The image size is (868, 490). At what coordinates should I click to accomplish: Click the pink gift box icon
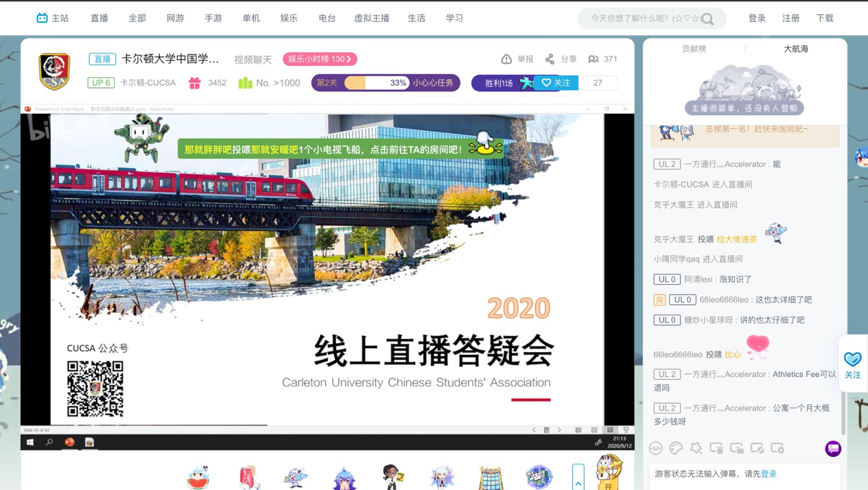pos(195,83)
